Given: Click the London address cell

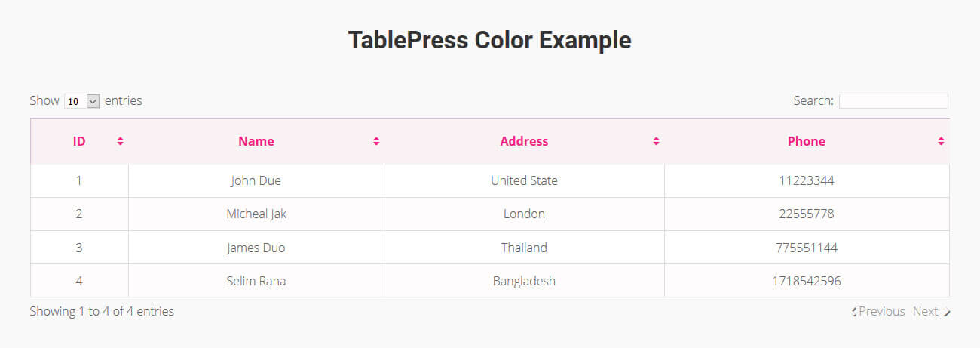Looking at the screenshot, I should coord(524,214).
